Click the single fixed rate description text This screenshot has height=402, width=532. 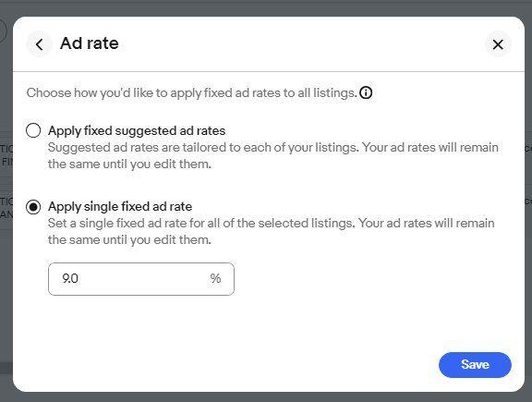(x=272, y=231)
